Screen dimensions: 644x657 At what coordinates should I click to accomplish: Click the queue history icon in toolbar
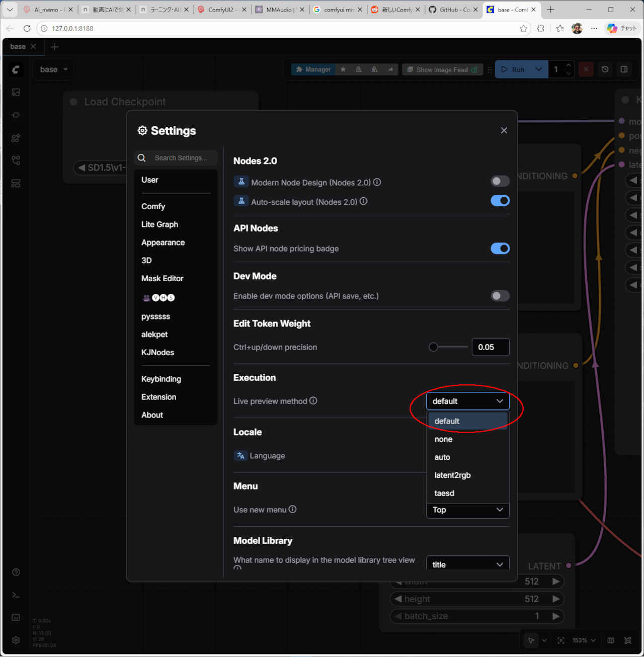coord(605,69)
